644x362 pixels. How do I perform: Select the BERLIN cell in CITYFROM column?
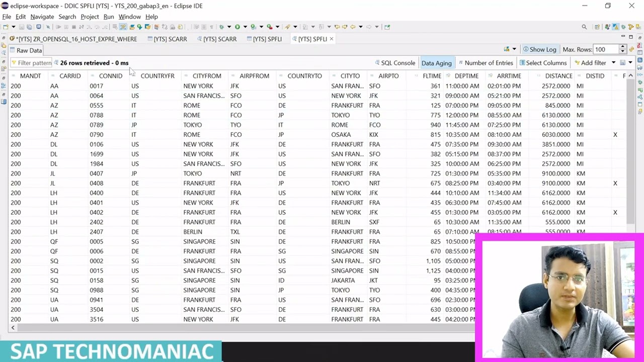click(x=193, y=232)
